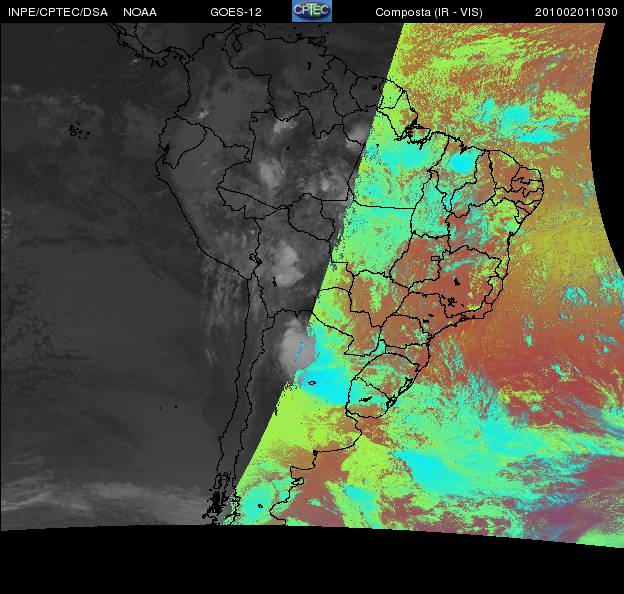Click the CPTEC logo in header
The height and width of the screenshot is (594, 624).
(312, 11)
